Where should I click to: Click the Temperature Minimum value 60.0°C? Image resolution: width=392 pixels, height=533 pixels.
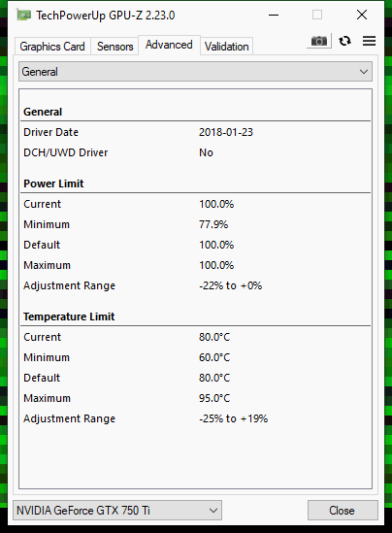(214, 357)
